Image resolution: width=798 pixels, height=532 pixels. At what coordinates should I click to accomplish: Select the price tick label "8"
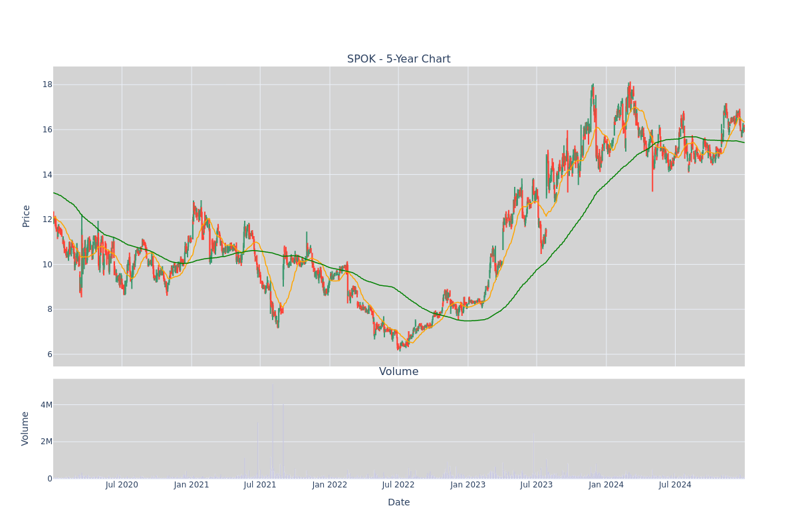coord(50,309)
